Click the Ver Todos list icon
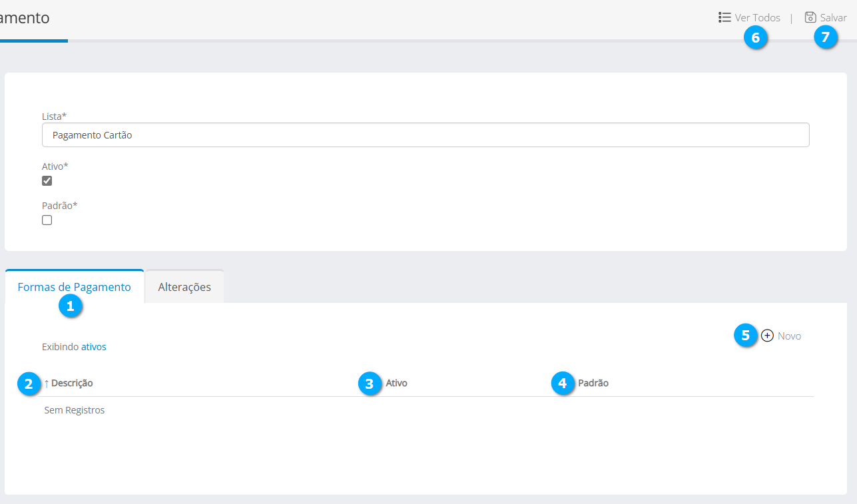Image resolution: width=857 pixels, height=504 pixels. 724,17
